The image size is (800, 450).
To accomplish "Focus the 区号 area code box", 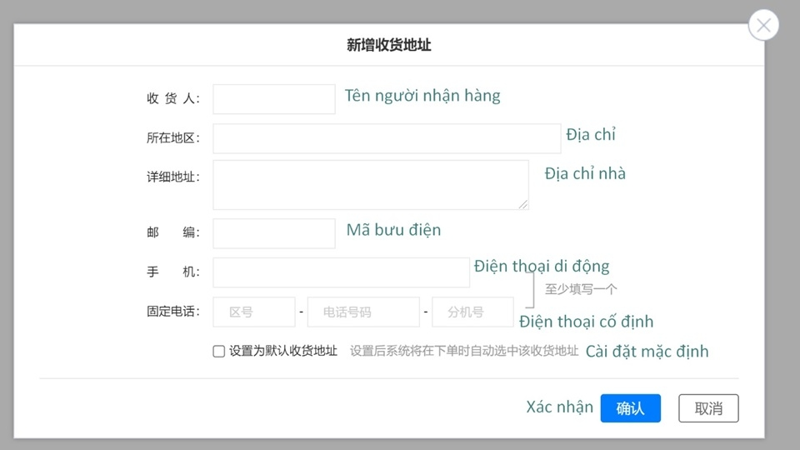I will click(254, 312).
